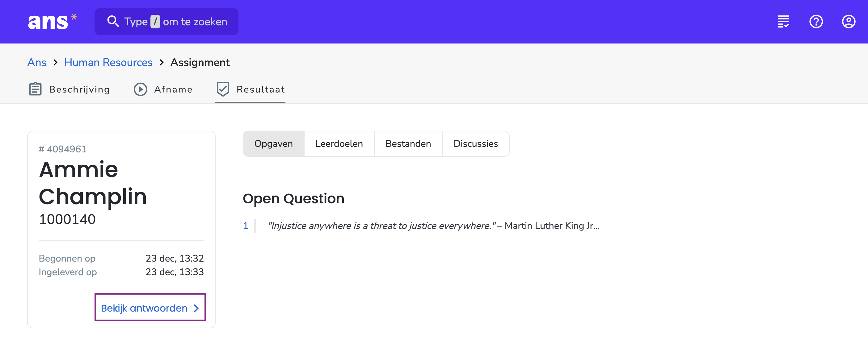
Task: Open the Discussies segment tab
Action: pyautogui.click(x=475, y=144)
